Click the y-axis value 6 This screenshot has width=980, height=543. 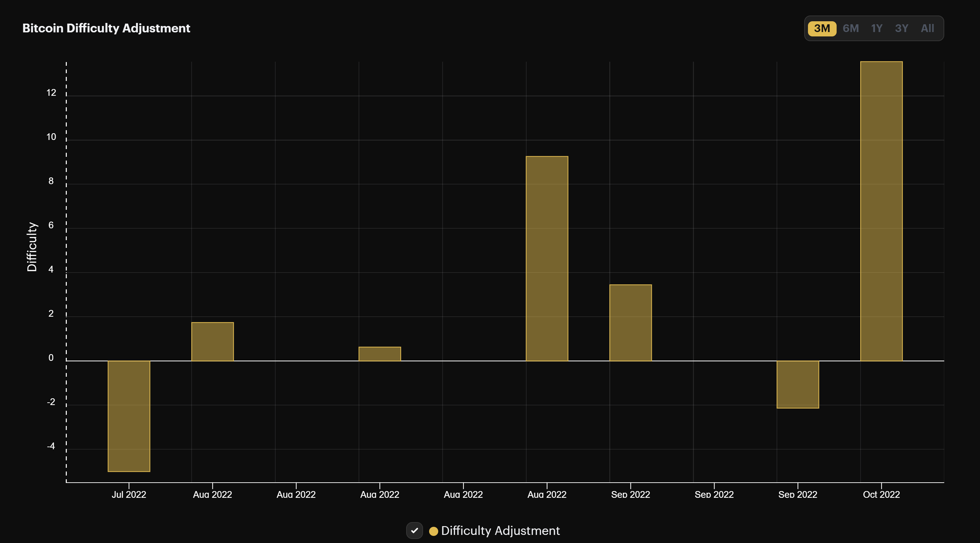[x=51, y=225]
